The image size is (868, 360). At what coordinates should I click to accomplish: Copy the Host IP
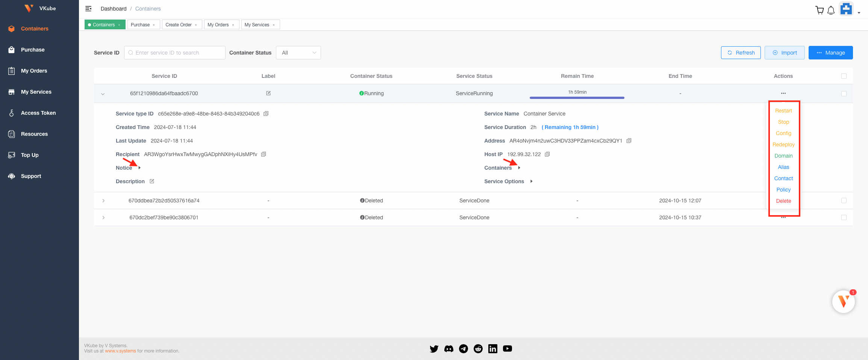[547, 154]
